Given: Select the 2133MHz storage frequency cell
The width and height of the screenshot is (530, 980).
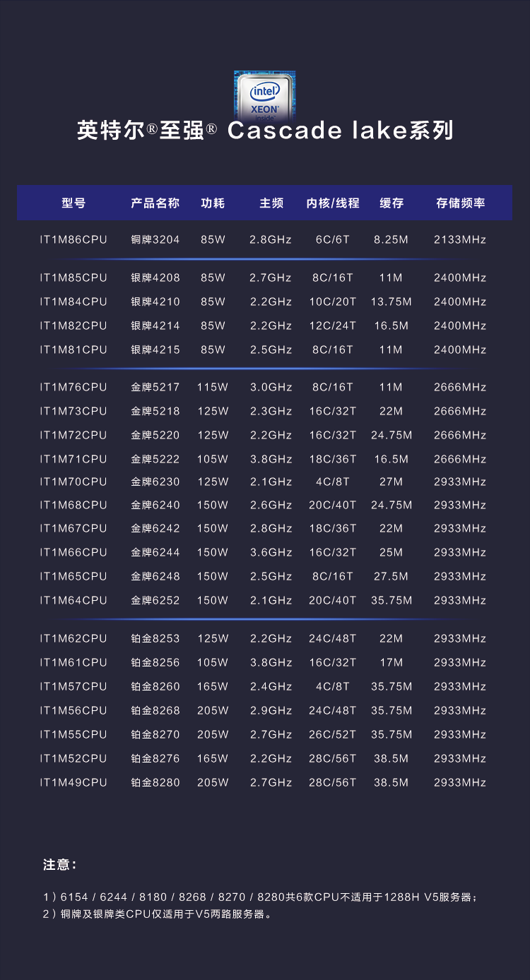Looking at the screenshot, I should [x=460, y=240].
